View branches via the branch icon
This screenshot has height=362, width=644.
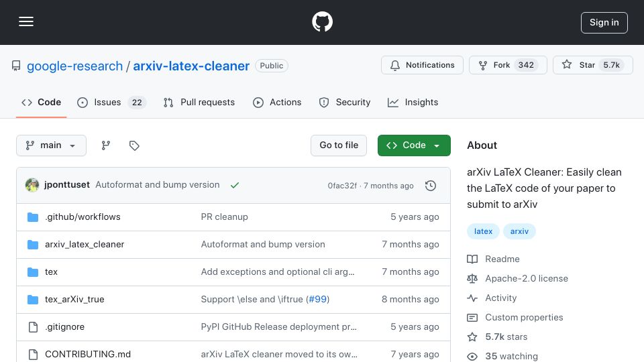click(x=106, y=145)
